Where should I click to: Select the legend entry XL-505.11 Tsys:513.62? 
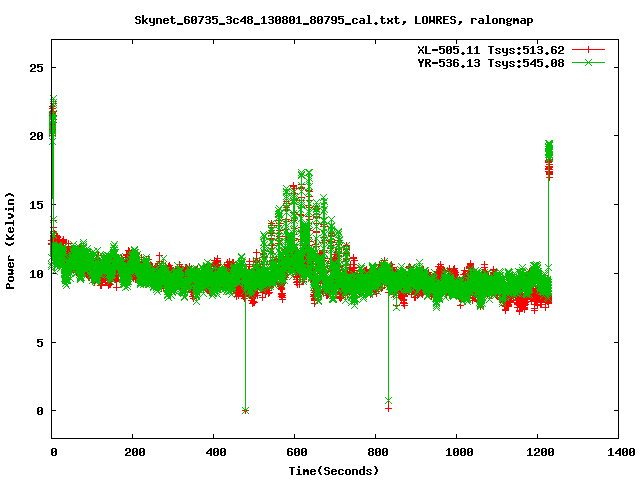coord(491,50)
